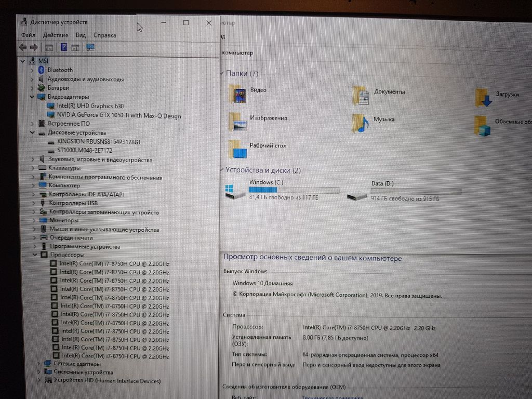Screen dimensions: 532x399
Task: Open the Действие menu
Action: point(56,35)
